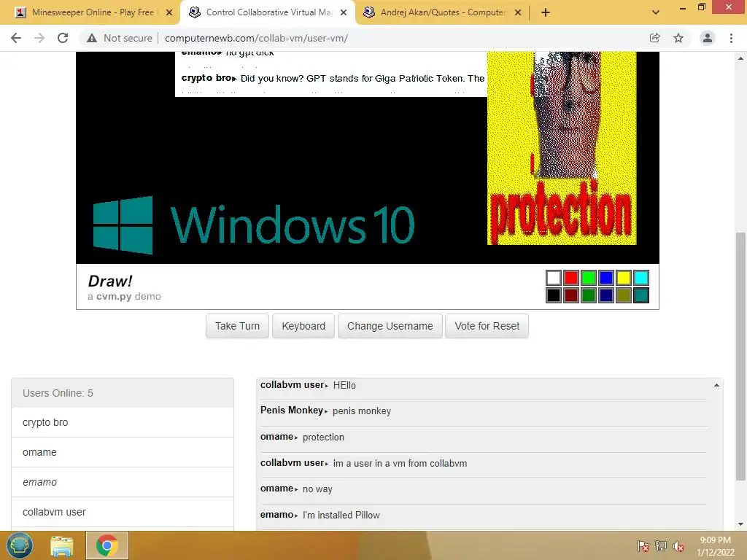The image size is (747, 560).
Task: Bookmark this page with the star icon
Action: click(678, 38)
